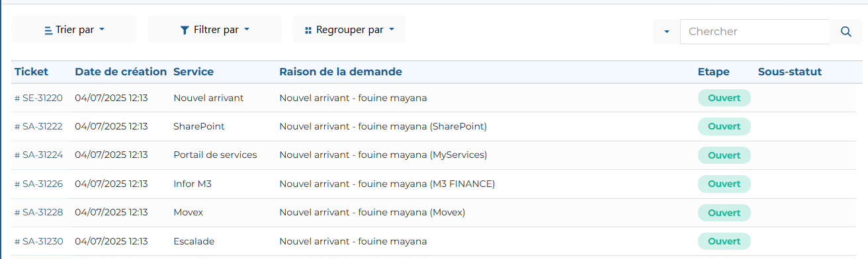This screenshot has width=868, height=259.
Task: Click the Ouvert badge on the Escalade row
Action: click(724, 241)
